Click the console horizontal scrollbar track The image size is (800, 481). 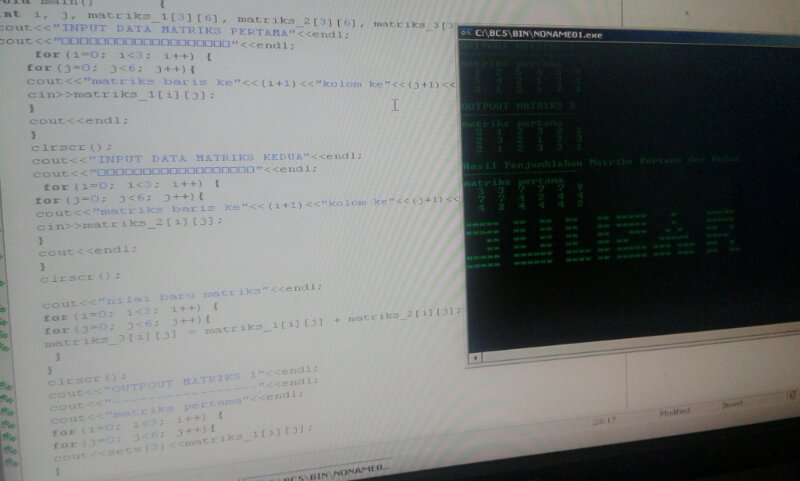click(640, 343)
